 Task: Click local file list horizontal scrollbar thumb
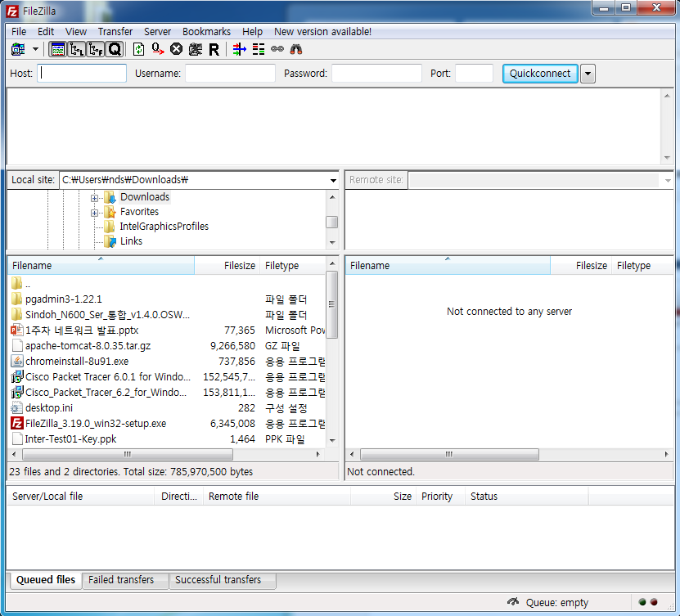click(x=128, y=455)
